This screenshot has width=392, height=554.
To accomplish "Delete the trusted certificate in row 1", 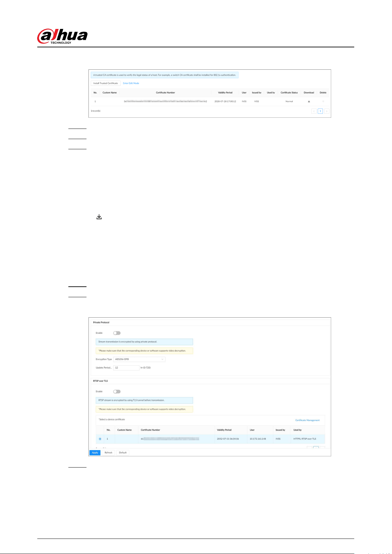I will click(323, 101).
